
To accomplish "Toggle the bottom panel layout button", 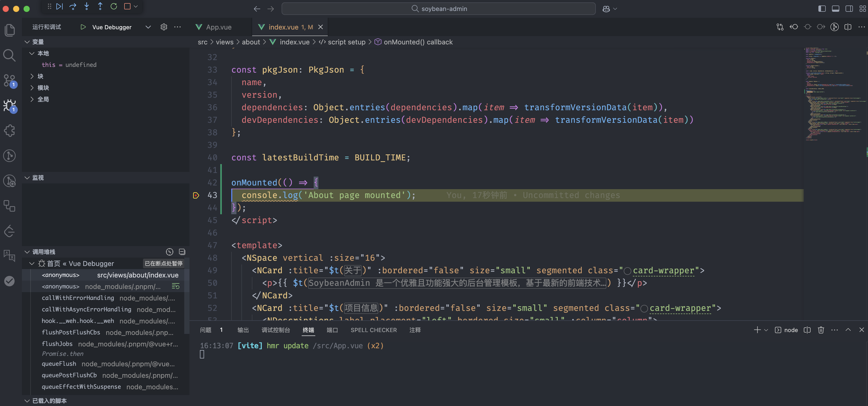I will coord(835,9).
